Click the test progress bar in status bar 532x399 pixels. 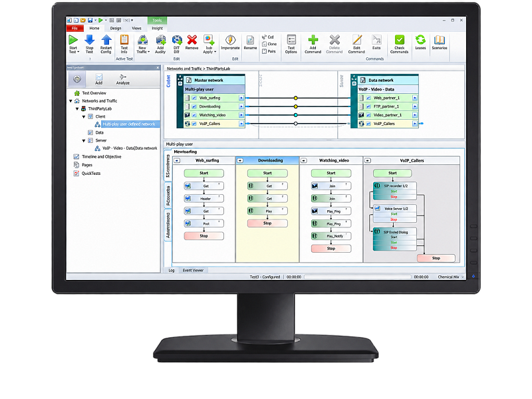coord(358,277)
